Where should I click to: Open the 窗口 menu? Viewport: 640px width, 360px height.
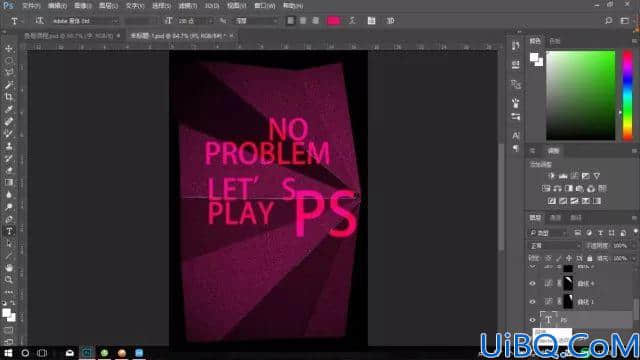265,6
